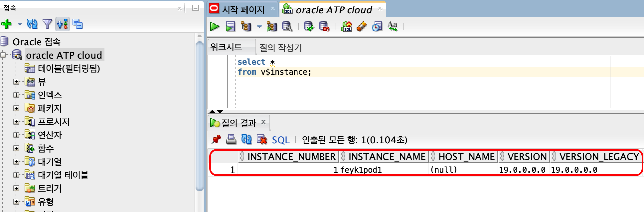Click the SQL Tuning Advisor icon
Image resolution: width=644 pixels, height=212 pixels.
[x=287, y=26]
